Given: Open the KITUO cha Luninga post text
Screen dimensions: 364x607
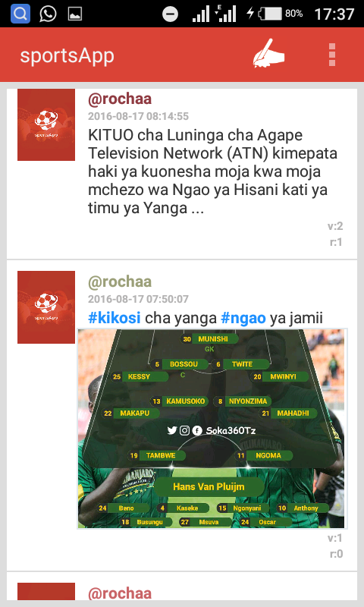Looking at the screenshot, I should [x=213, y=171].
